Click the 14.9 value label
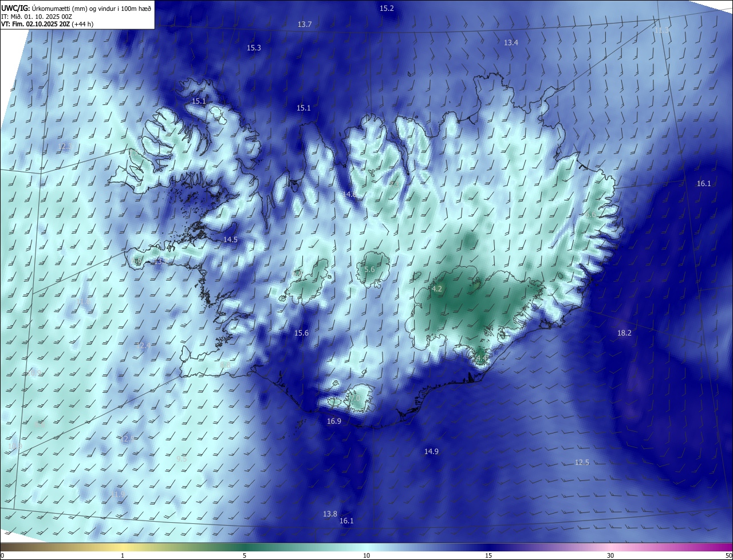 (x=431, y=451)
